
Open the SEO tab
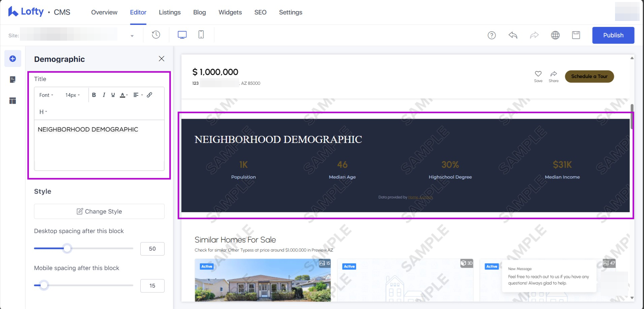[x=260, y=12]
